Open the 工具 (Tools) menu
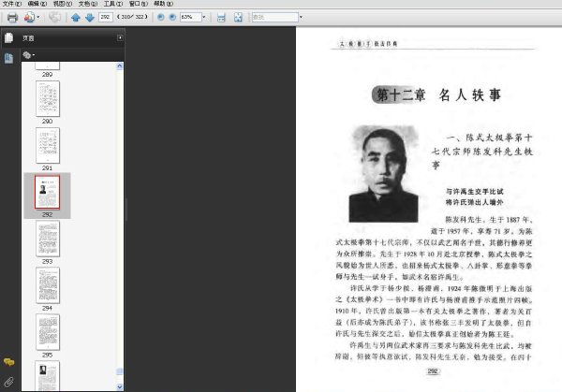 (113, 4)
